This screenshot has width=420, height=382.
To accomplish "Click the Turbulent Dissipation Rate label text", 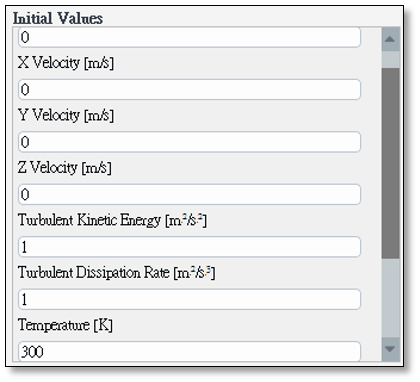I will pos(94,273).
